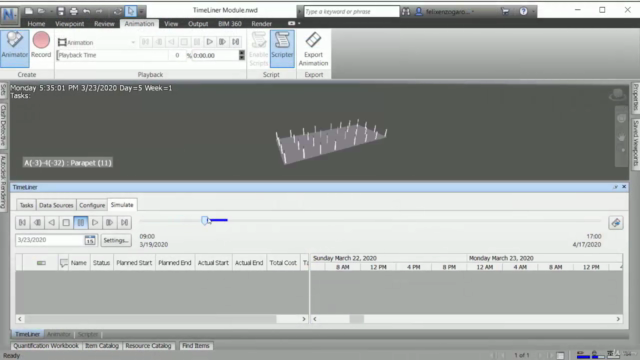
Task: Click the playback time spinner arrows
Action: pos(242,55)
